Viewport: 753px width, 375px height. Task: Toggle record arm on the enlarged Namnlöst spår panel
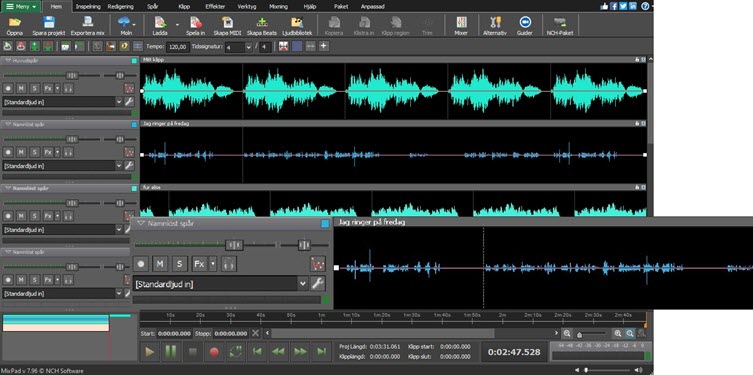click(x=141, y=264)
